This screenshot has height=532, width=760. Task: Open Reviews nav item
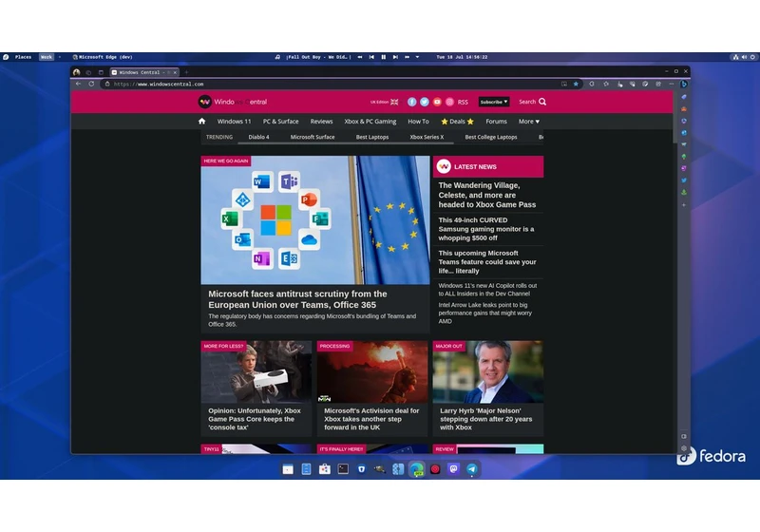pos(321,122)
